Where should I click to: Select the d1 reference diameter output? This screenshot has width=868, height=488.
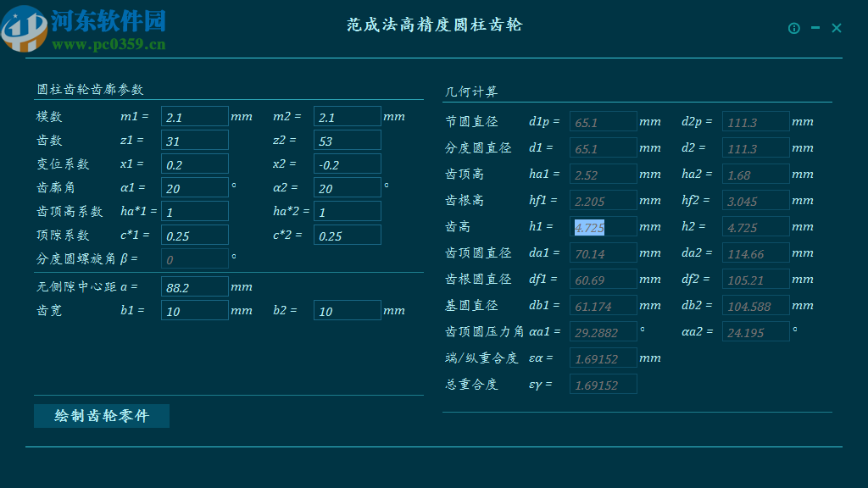tap(604, 147)
